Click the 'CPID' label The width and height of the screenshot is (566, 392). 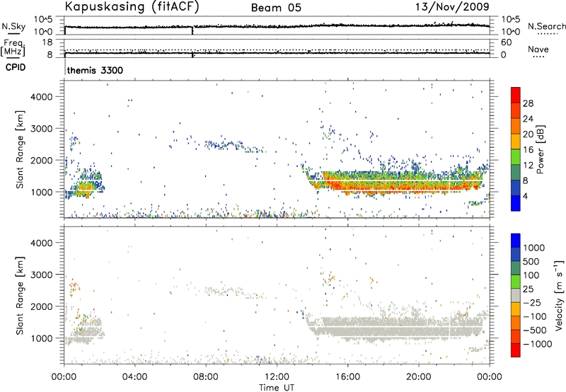click(16, 67)
